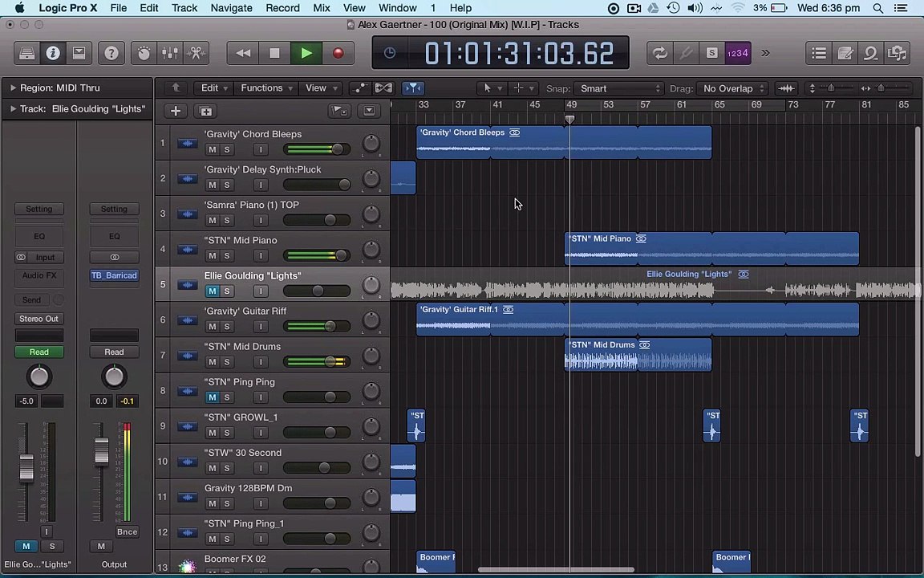Open the Loop Browser icon
The width and height of the screenshot is (924, 578).
tap(871, 53)
